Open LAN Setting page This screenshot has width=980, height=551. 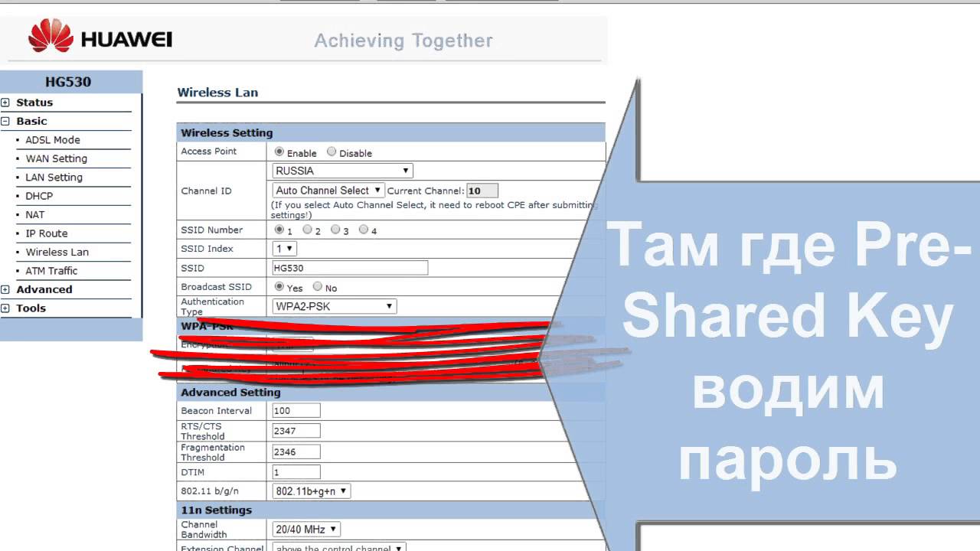(54, 178)
